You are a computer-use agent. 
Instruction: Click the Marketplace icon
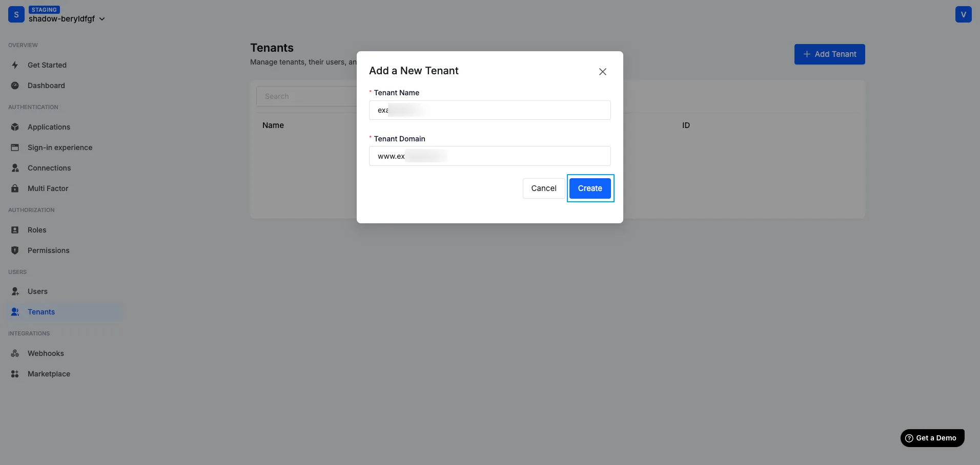tap(15, 374)
